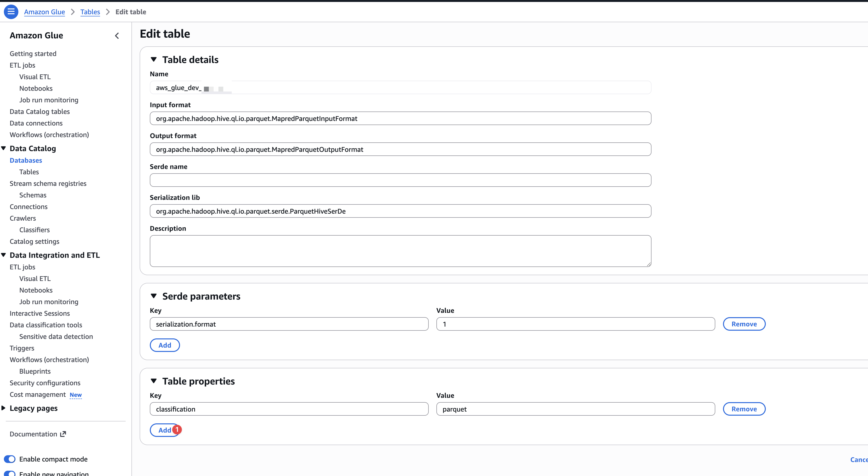Add a new table property
The width and height of the screenshot is (868, 476).
(164, 430)
